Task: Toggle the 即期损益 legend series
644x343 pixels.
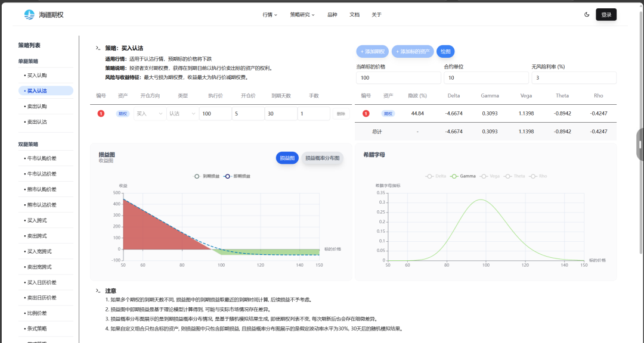Action: click(239, 176)
